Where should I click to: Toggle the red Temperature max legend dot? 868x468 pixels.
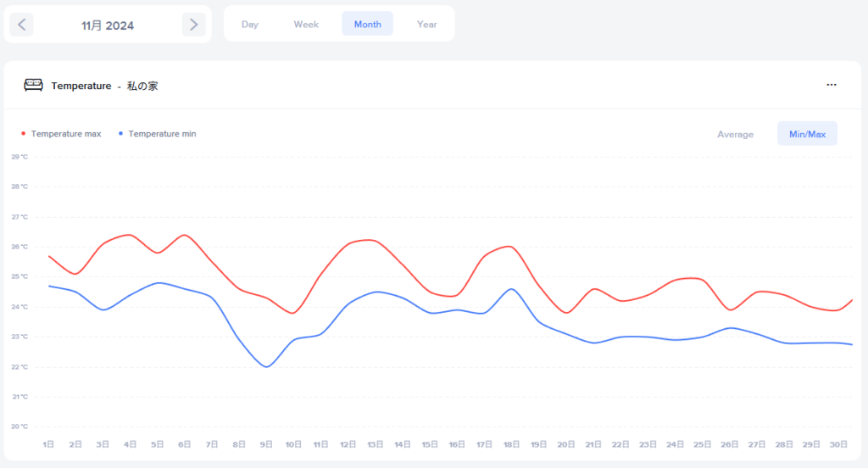23,134
